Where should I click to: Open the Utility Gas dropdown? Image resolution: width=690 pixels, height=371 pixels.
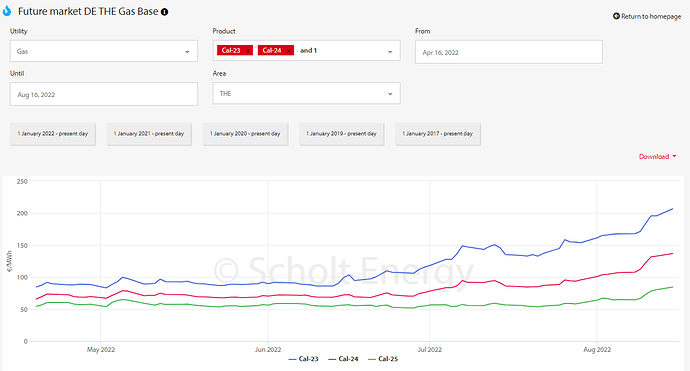pyautogui.click(x=104, y=51)
